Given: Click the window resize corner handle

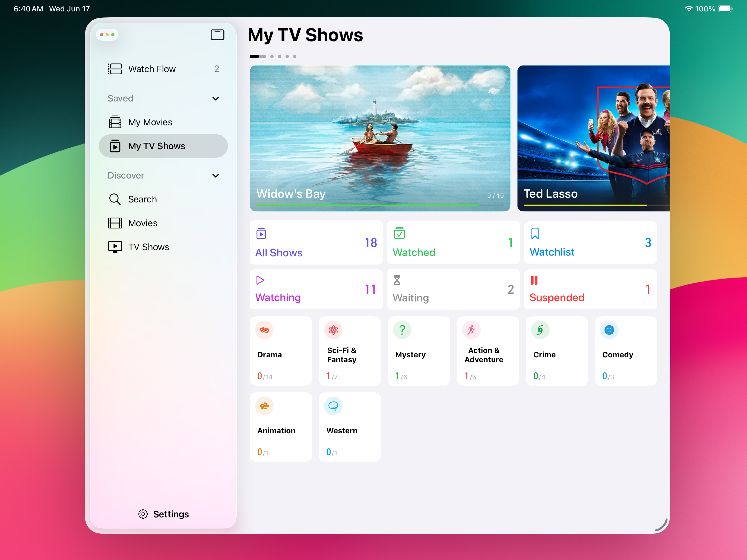Looking at the screenshot, I should [661, 525].
